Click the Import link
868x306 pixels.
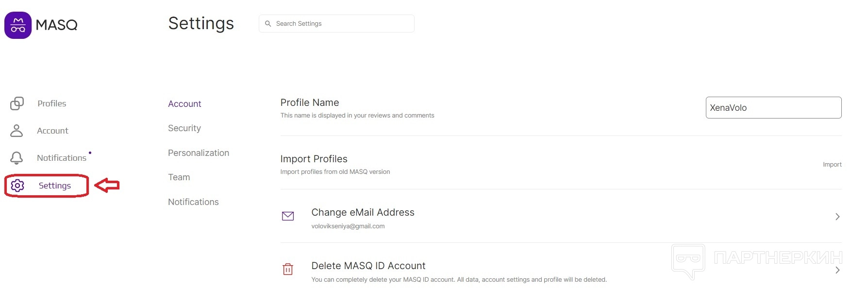pos(832,165)
